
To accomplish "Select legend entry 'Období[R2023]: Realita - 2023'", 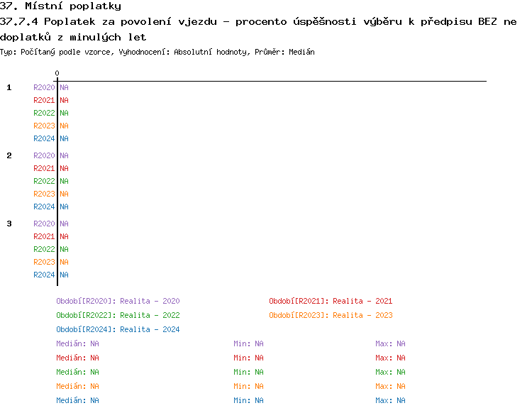I will (331, 315).
